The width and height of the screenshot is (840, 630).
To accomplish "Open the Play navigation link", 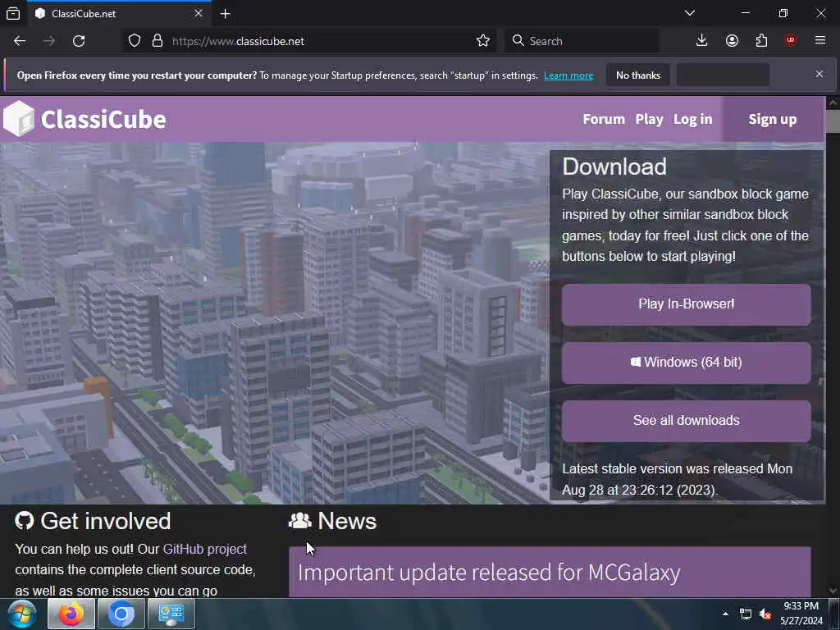I will [x=650, y=119].
